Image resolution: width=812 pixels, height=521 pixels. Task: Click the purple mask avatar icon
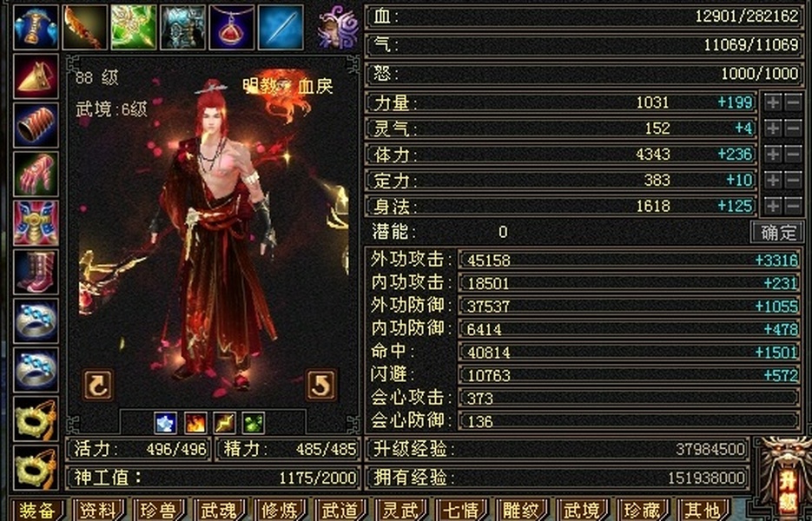(x=337, y=27)
